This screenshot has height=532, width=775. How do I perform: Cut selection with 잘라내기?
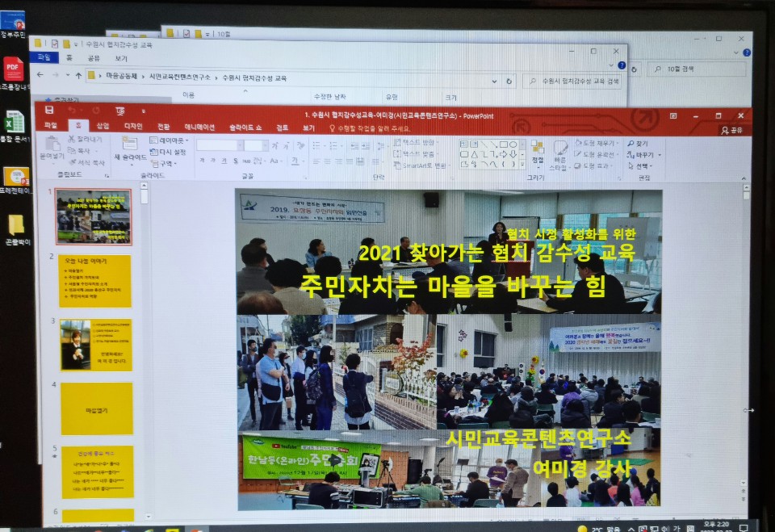[85, 140]
